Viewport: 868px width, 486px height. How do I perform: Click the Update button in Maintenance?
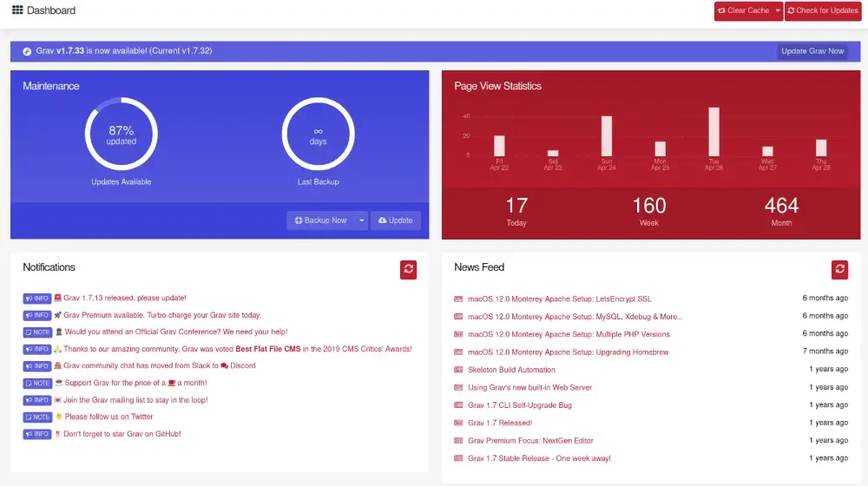click(x=395, y=220)
